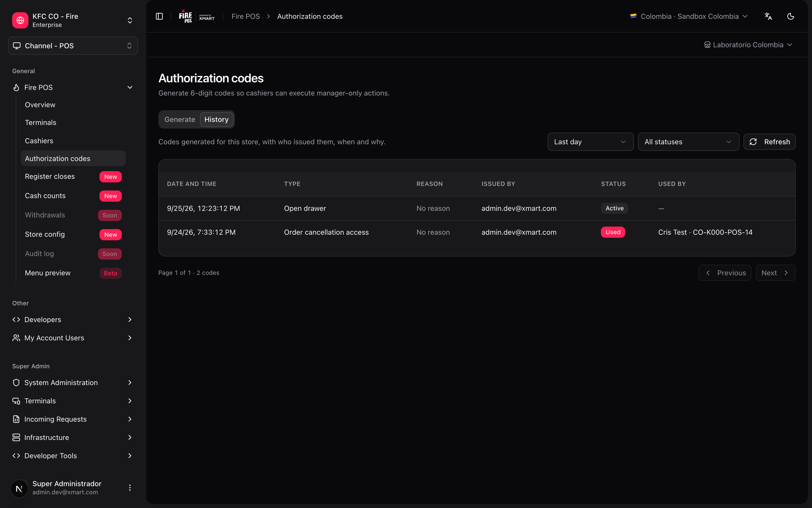This screenshot has width=812, height=508.
Task: Open Cashiers in the sidebar
Action: (73, 141)
